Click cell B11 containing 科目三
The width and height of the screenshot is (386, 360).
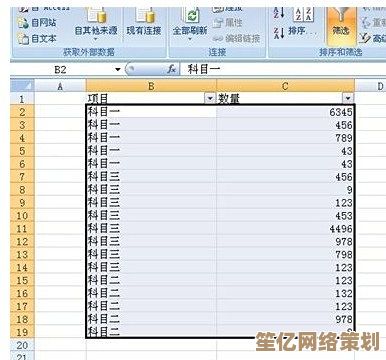151,229
